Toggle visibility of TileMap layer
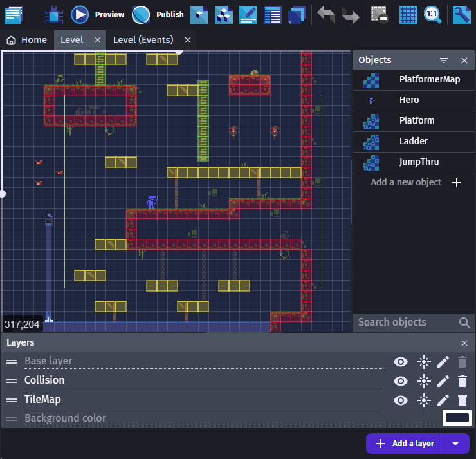This screenshot has width=476, height=459. (x=401, y=400)
